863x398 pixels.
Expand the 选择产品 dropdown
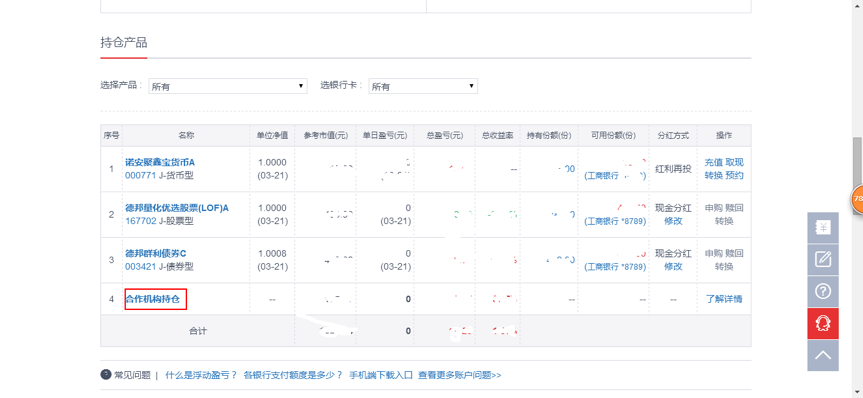click(228, 86)
